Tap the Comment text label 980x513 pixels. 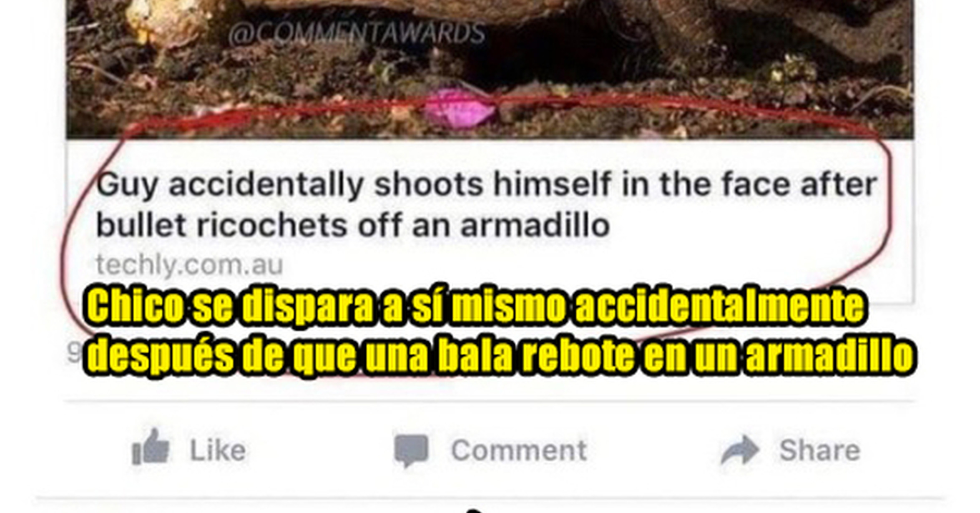point(519,450)
